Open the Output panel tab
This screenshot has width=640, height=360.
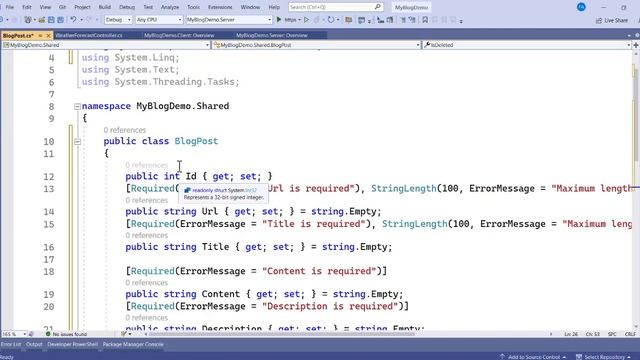pos(34,344)
